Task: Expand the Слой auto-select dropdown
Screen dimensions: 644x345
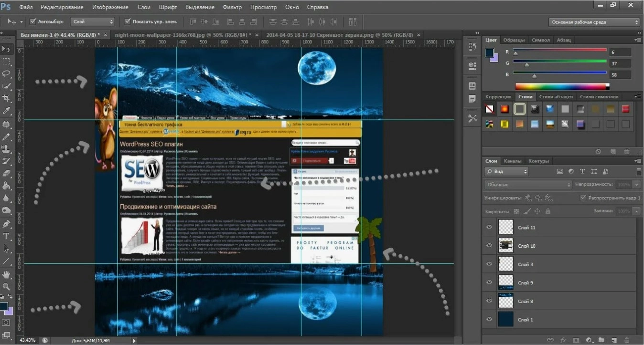Action: tap(93, 21)
